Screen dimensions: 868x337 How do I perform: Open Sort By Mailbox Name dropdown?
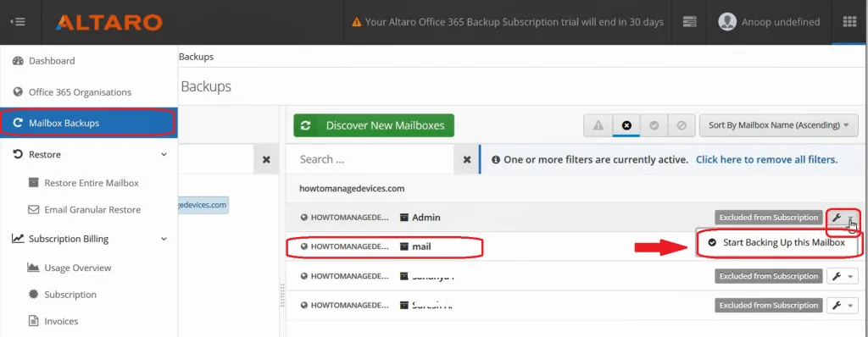[779, 125]
